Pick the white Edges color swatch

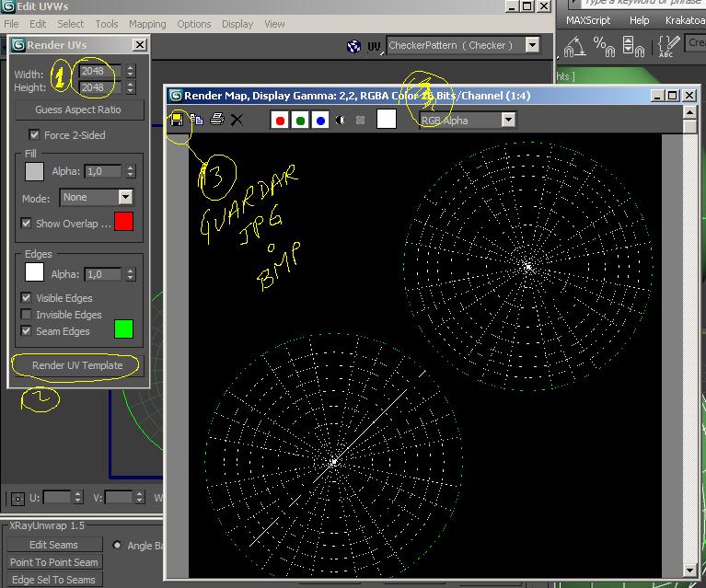coord(34,272)
